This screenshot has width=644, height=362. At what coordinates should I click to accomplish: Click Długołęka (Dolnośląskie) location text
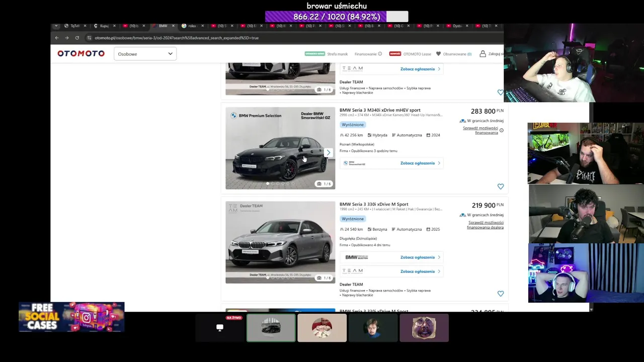tap(358, 238)
